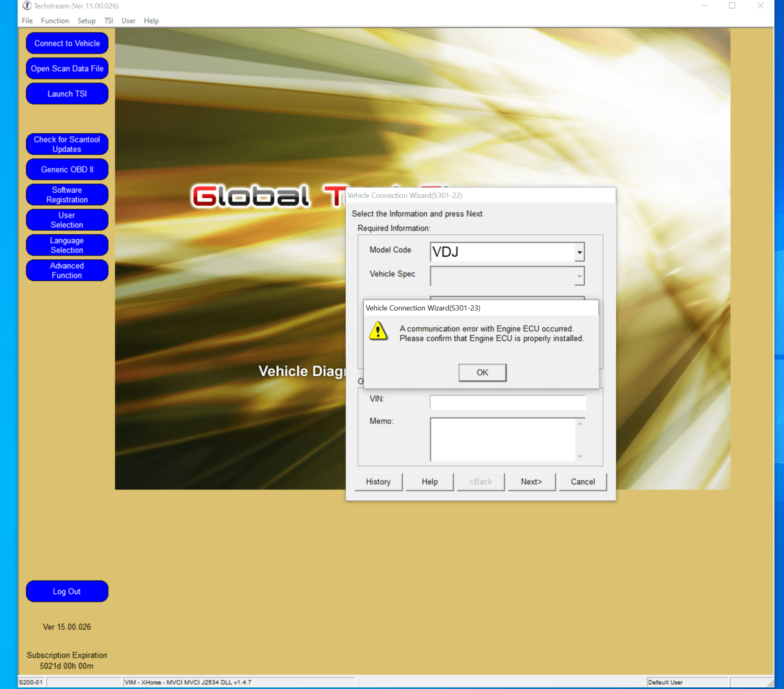This screenshot has height=689, width=784.
Task: Click Open Scan Data File button
Action: 67,69
